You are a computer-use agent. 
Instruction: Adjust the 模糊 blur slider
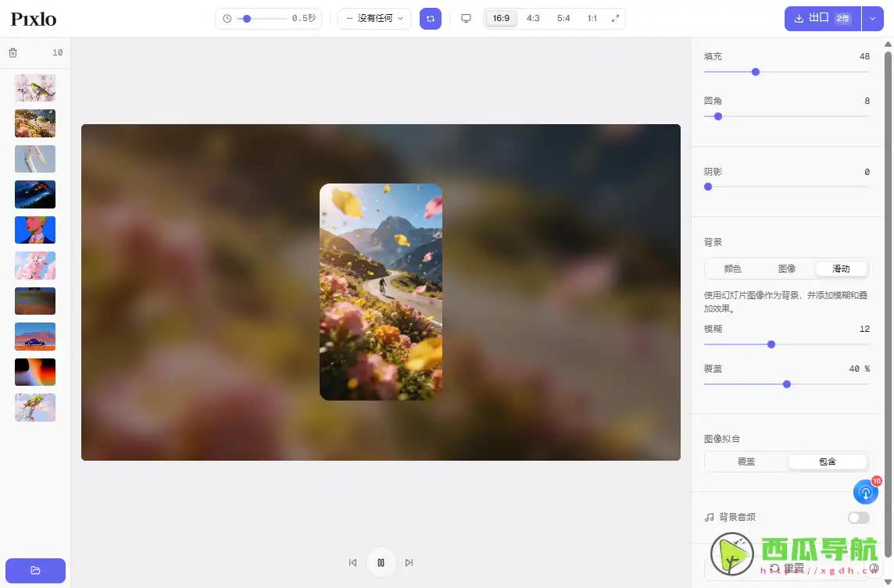pyautogui.click(x=787, y=344)
